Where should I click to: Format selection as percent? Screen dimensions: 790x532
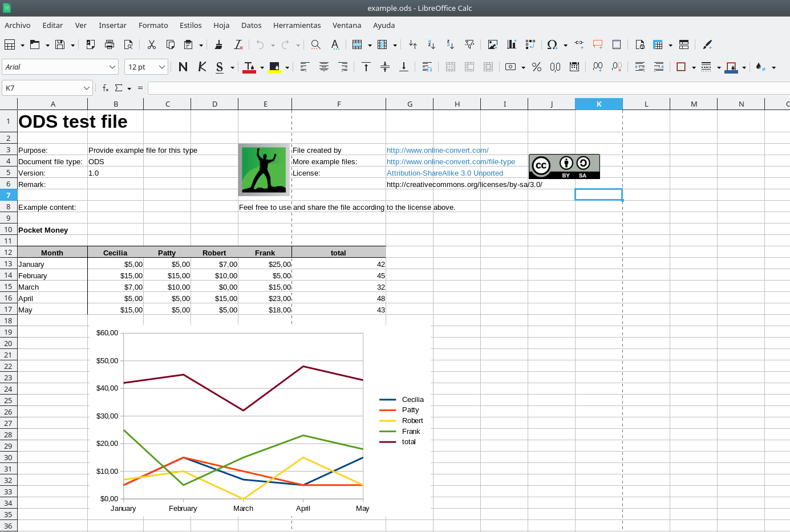(x=537, y=67)
